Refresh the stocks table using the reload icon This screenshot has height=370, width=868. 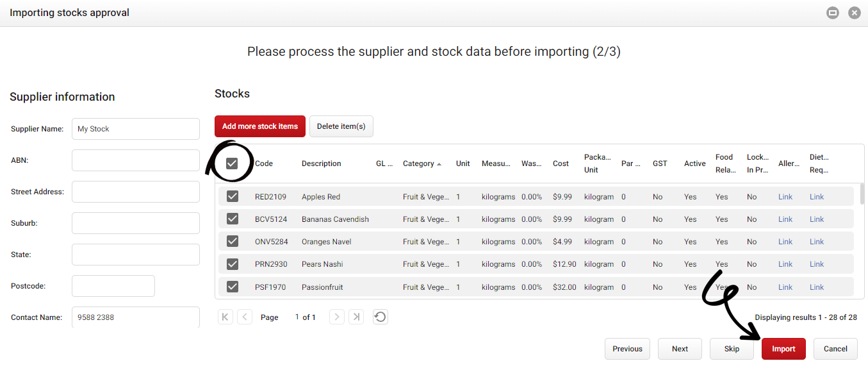click(380, 316)
